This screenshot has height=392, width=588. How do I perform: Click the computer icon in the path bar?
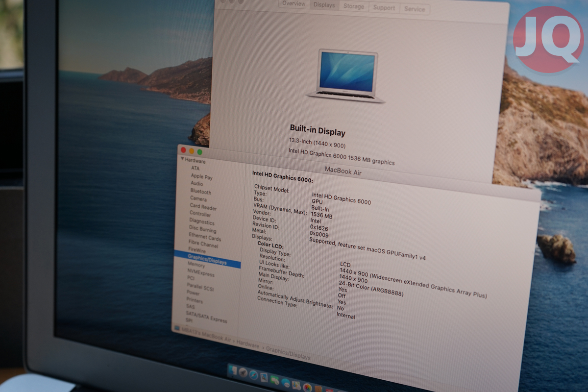[177, 327]
